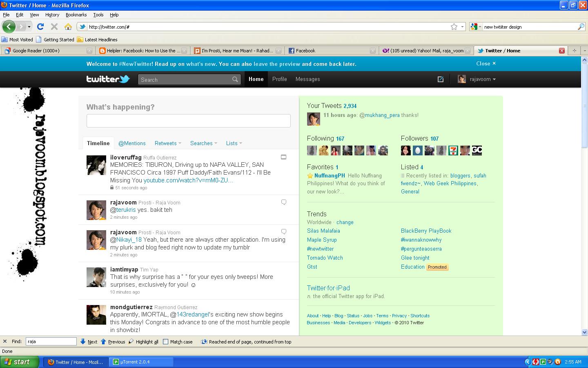Screen dimensions: 588x368
Task: Go to Firefox home page icon
Action: click(68, 27)
